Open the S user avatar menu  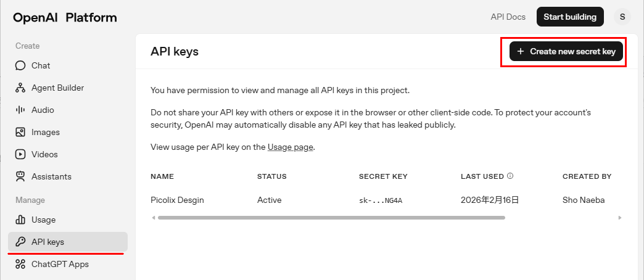click(x=622, y=17)
